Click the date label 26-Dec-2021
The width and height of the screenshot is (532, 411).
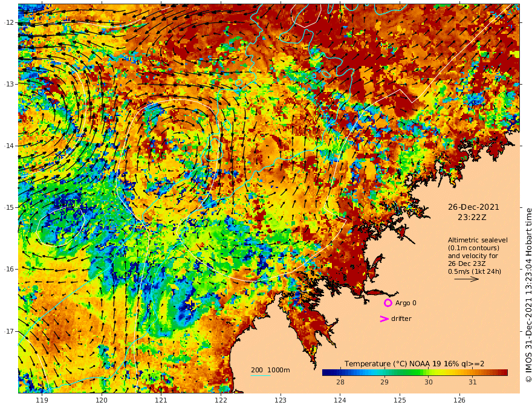(473, 207)
